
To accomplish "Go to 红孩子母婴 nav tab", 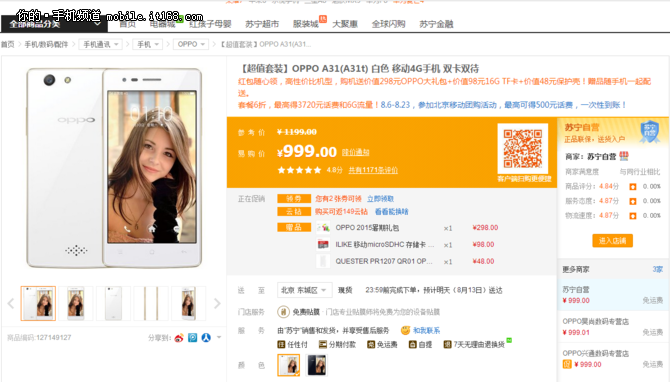I will [x=210, y=24].
